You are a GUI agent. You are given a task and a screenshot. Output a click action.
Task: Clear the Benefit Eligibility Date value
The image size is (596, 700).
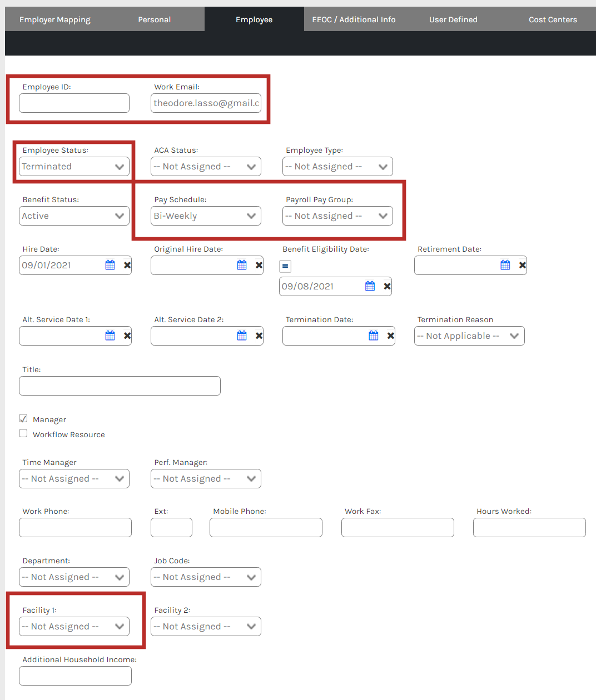point(388,286)
